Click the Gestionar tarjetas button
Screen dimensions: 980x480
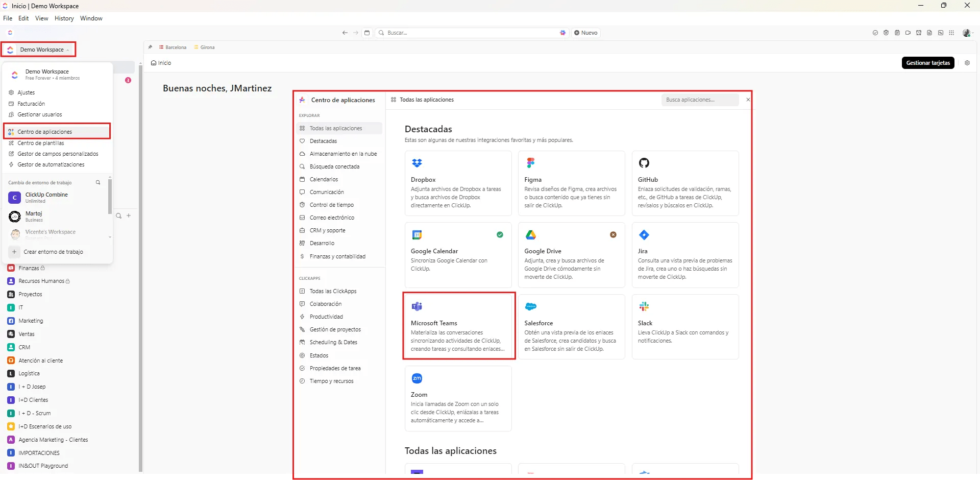pos(928,63)
